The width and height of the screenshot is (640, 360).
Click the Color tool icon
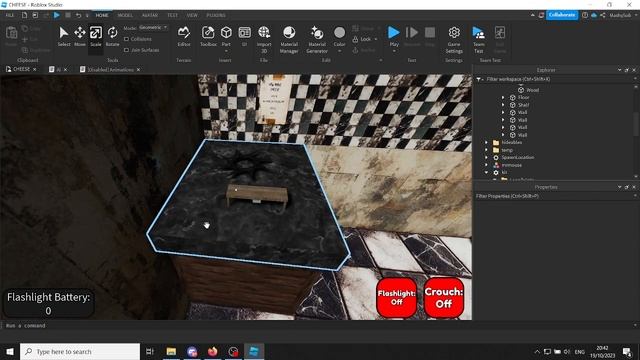[x=339, y=32]
